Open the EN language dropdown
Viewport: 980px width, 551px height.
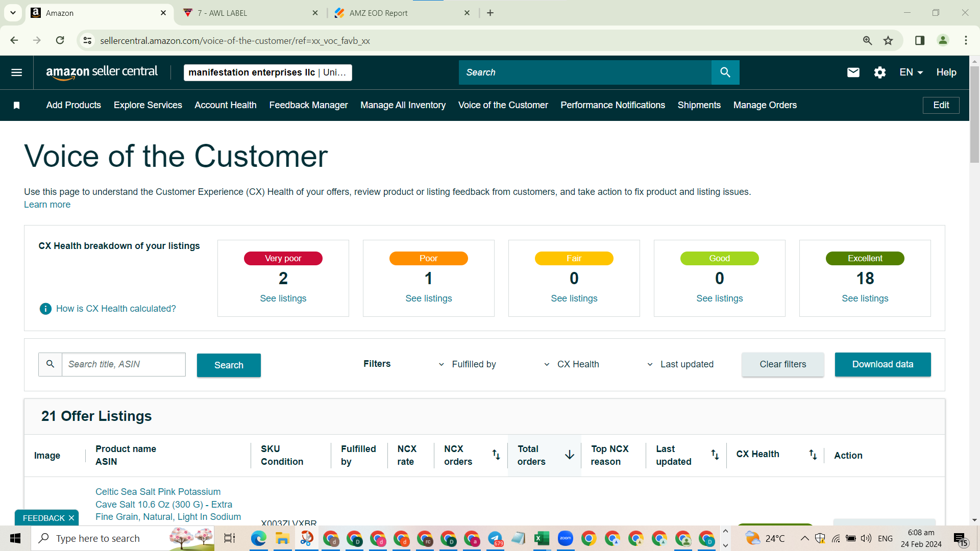click(x=911, y=72)
